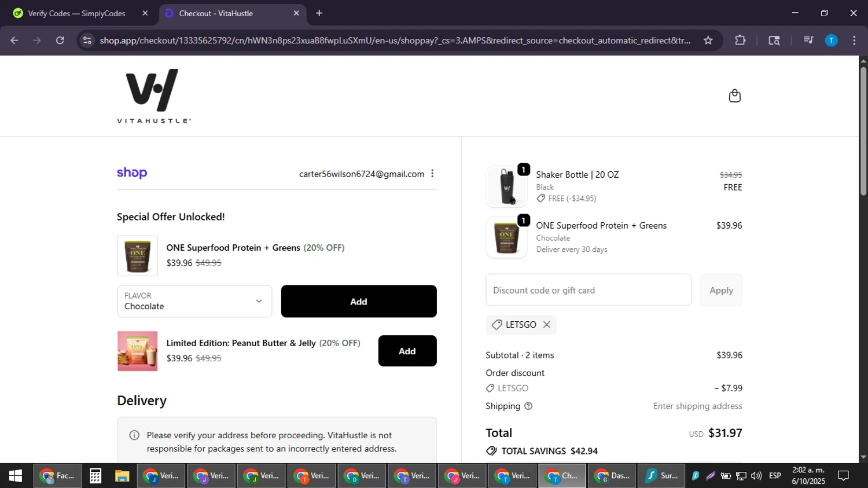
Task: Click the volume speaker tray icon
Action: pyautogui.click(x=756, y=476)
